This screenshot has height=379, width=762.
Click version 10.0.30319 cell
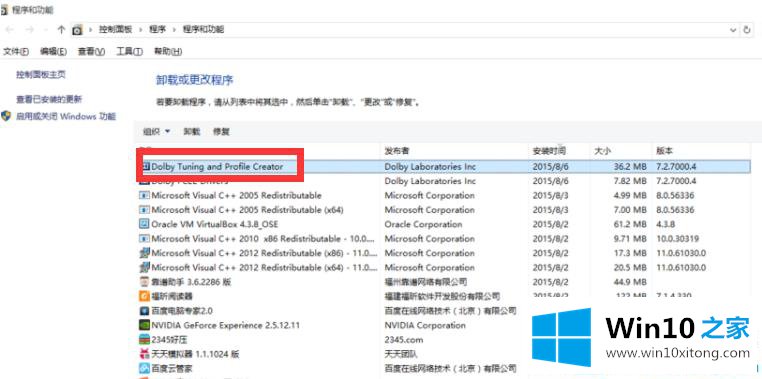(x=677, y=239)
